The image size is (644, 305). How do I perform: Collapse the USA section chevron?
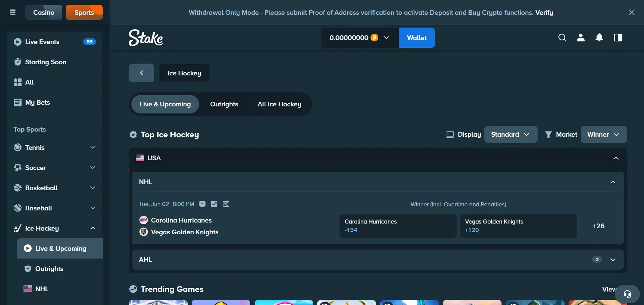click(x=616, y=158)
